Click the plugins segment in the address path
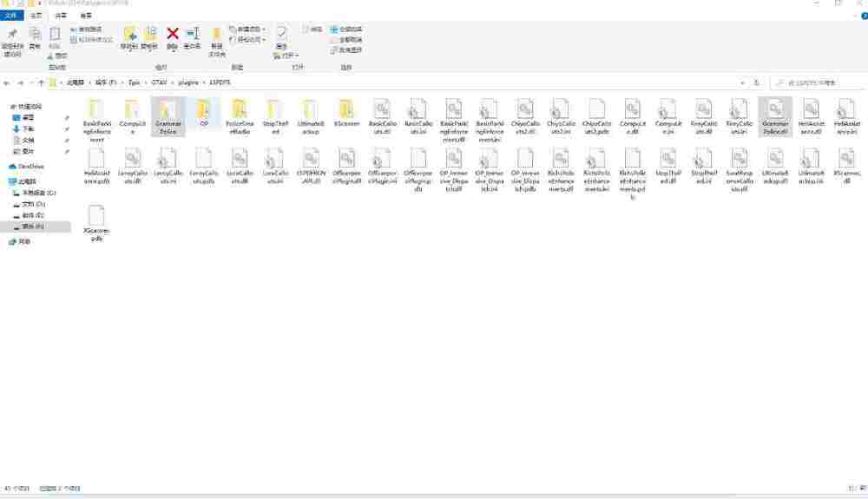 tap(187, 82)
